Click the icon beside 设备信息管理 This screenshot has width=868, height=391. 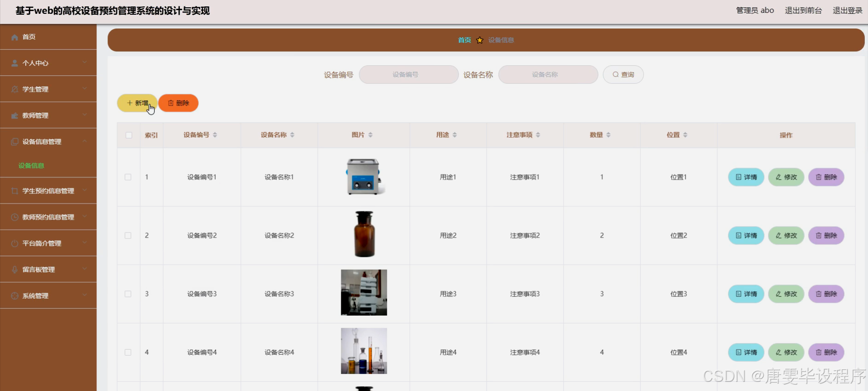15,142
